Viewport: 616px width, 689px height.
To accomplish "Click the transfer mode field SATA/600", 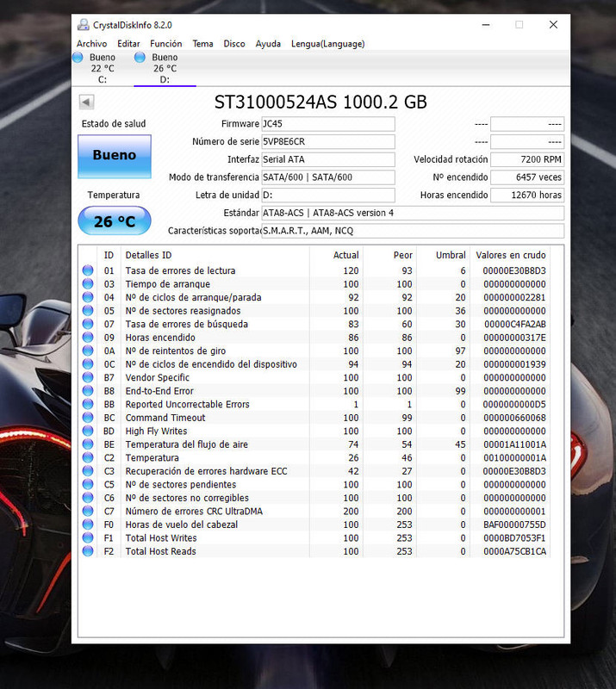I will tap(328, 177).
